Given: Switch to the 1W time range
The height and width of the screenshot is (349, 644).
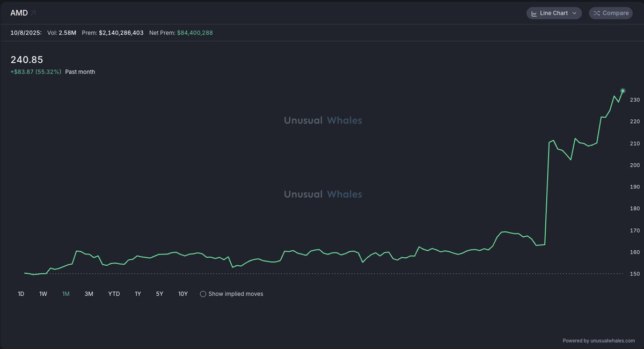Looking at the screenshot, I should pyautogui.click(x=43, y=294).
